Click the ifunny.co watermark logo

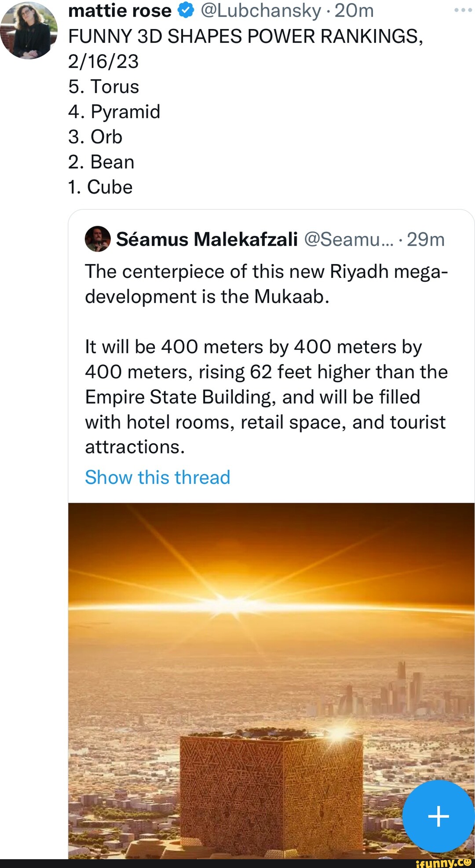point(443,863)
